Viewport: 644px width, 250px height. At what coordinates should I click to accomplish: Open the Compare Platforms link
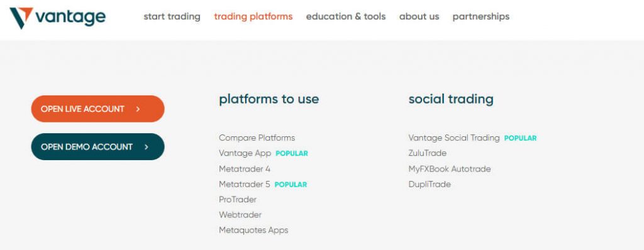point(257,138)
